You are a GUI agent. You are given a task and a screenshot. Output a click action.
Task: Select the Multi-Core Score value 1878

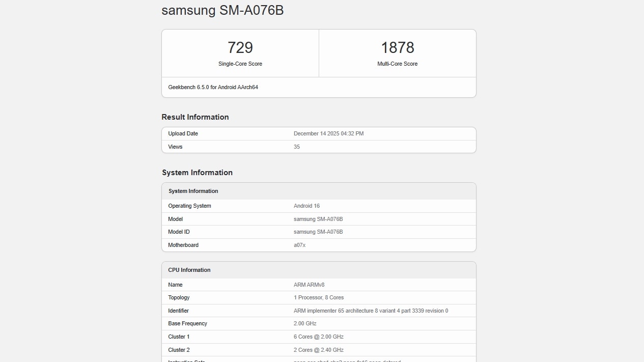tap(397, 47)
